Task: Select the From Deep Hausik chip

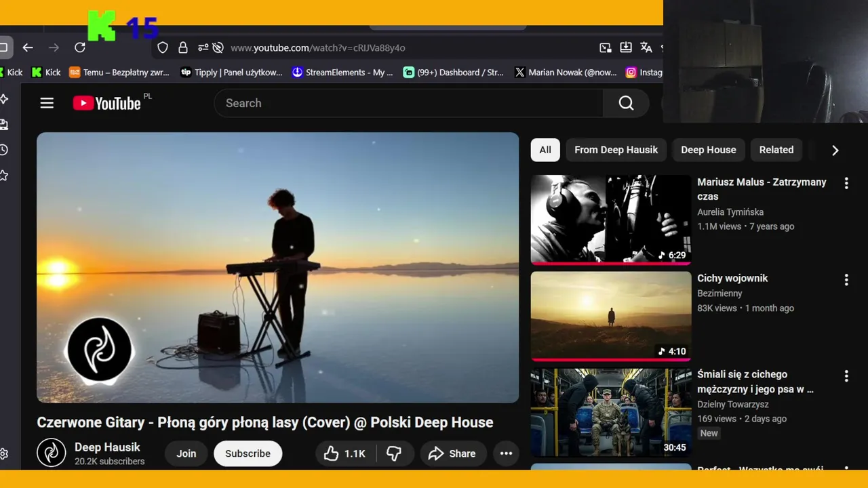Action: tap(616, 150)
